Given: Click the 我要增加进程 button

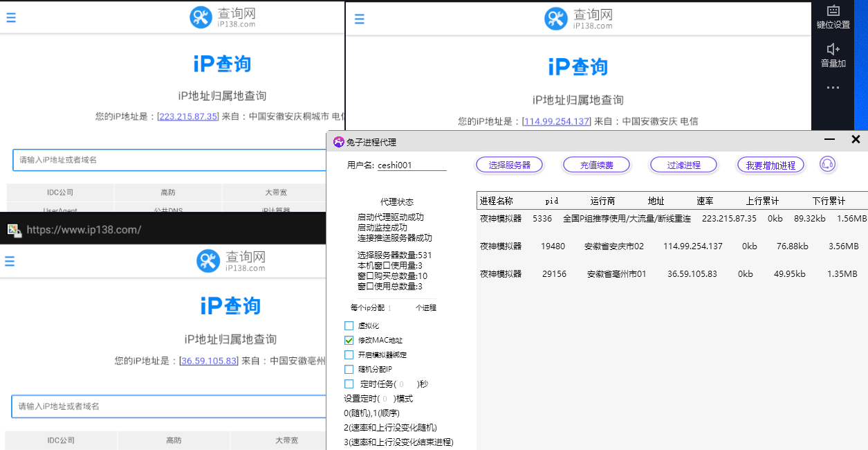Looking at the screenshot, I should point(771,165).
